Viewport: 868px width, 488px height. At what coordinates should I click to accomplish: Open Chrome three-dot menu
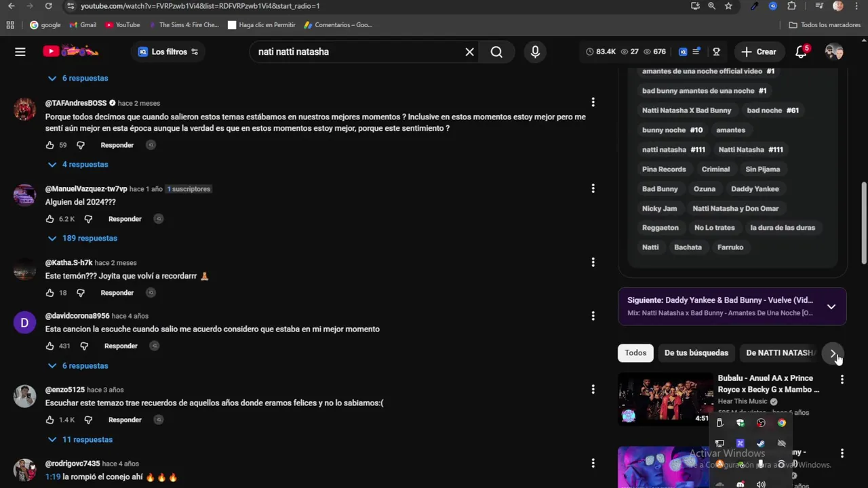[x=856, y=6]
